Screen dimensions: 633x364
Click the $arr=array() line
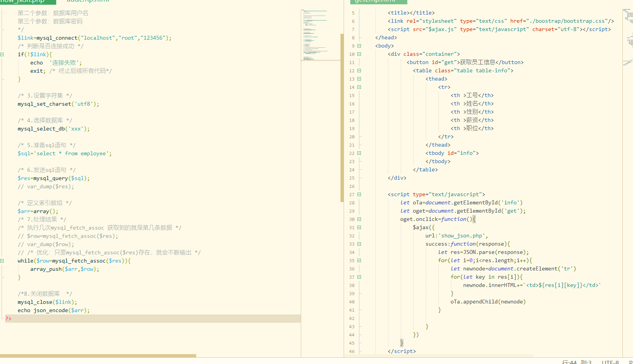point(38,211)
